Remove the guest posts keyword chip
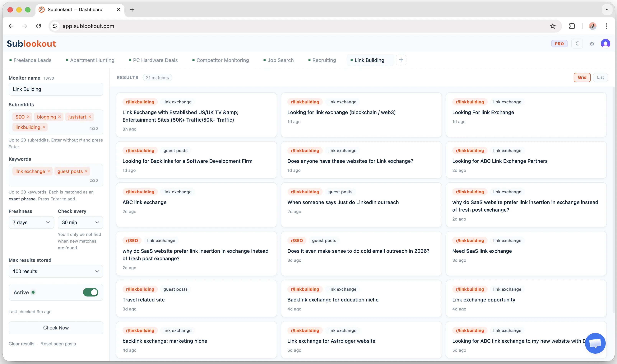The image size is (617, 364). (86, 171)
